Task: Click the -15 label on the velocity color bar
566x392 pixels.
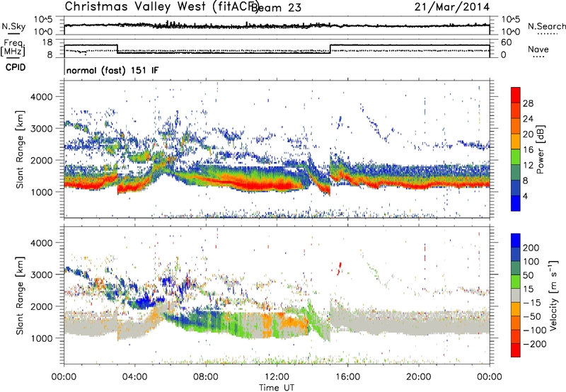Action: (532, 303)
